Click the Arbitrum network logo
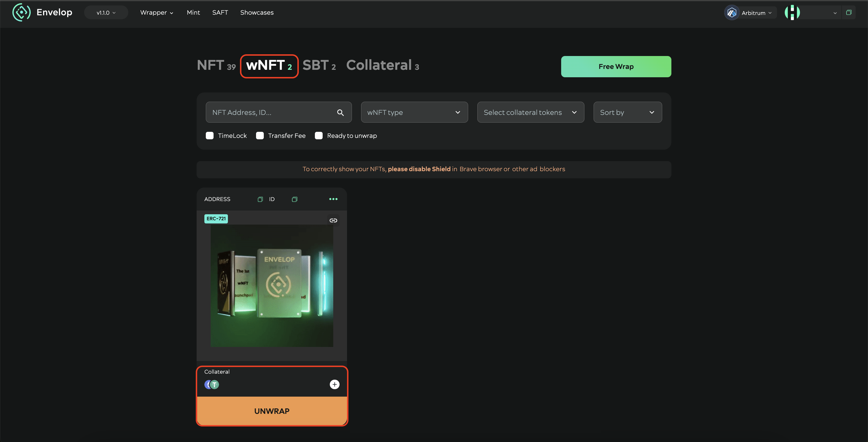Image resolution: width=868 pixels, height=442 pixels. (x=732, y=13)
